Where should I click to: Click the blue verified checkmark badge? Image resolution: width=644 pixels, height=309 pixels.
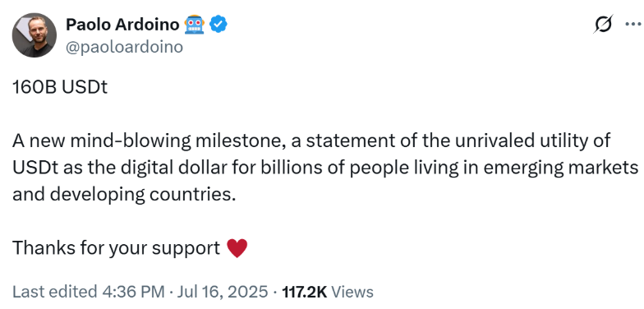tap(218, 25)
